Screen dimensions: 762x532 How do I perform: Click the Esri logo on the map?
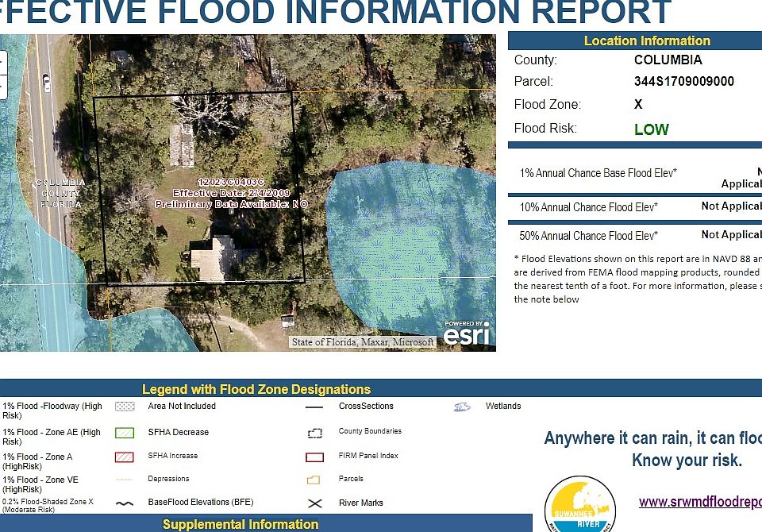click(x=466, y=334)
